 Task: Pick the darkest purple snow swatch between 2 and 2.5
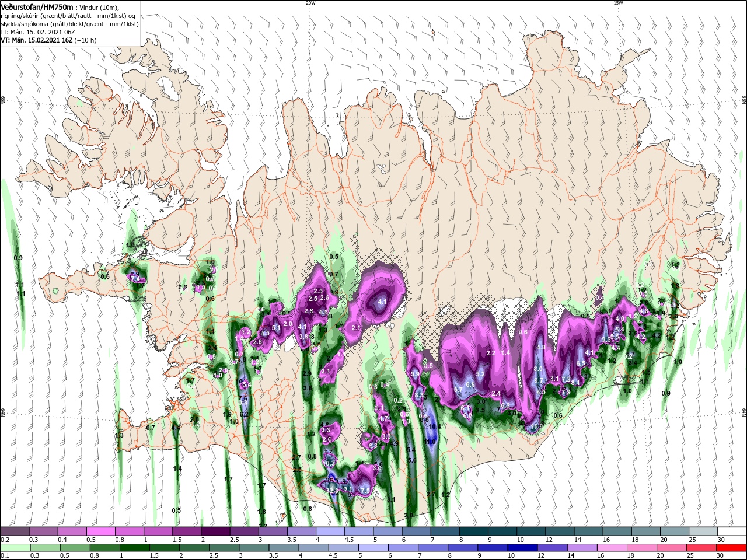[x=215, y=531]
